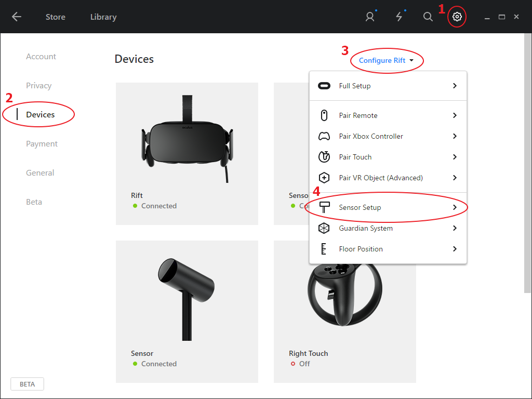Switch to the Library tab
This screenshot has height=399, width=532.
tap(103, 17)
